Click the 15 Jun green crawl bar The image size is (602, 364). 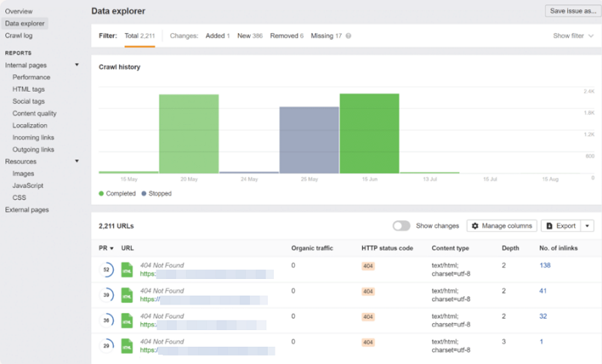[x=369, y=133]
